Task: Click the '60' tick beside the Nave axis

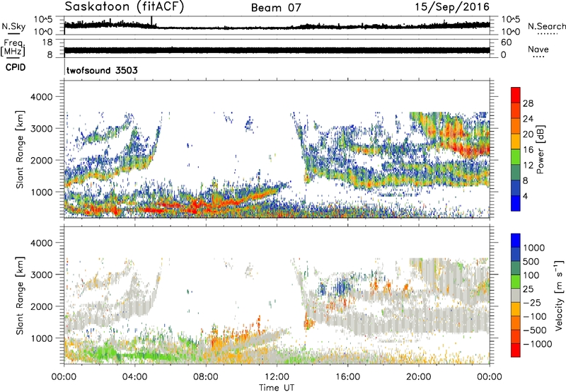Action: pos(506,42)
